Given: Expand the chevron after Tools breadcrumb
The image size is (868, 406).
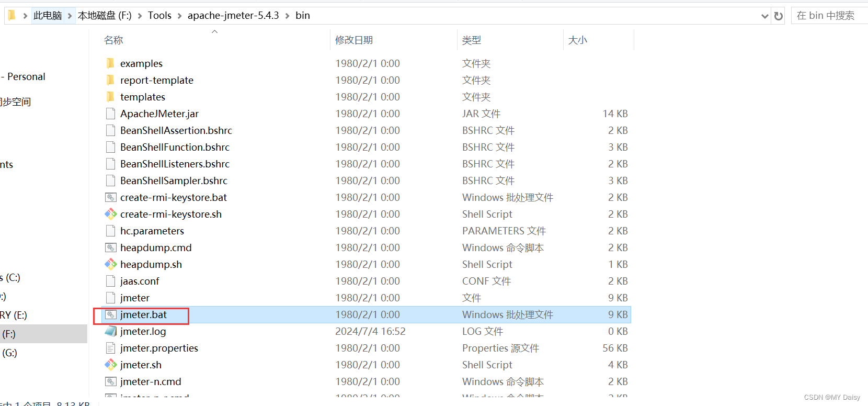Looking at the screenshot, I should click(179, 16).
